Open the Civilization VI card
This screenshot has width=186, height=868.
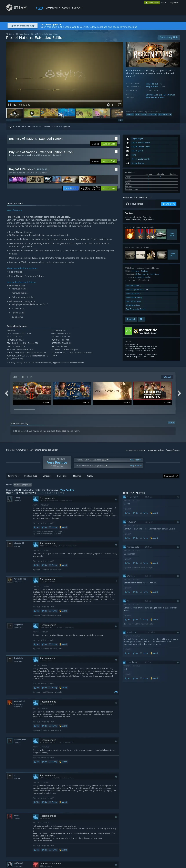pyautogui.click(x=112, y=393)
